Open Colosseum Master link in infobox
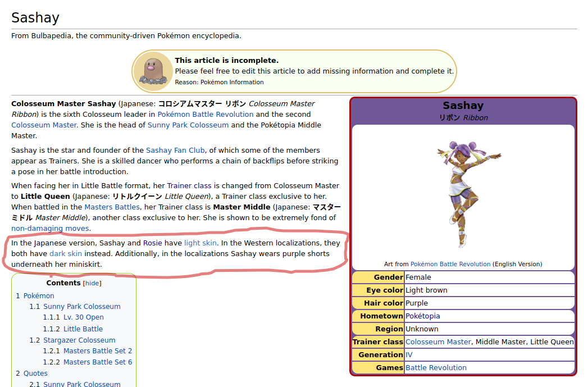Viewport: 588px width, 387px height. pos(438,342)
